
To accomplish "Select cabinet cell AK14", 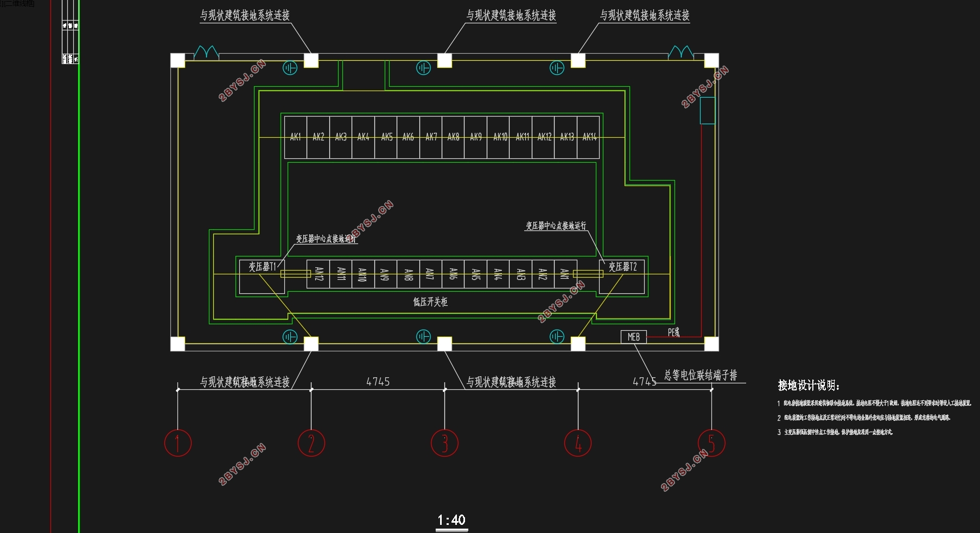I will click(589, 137).
